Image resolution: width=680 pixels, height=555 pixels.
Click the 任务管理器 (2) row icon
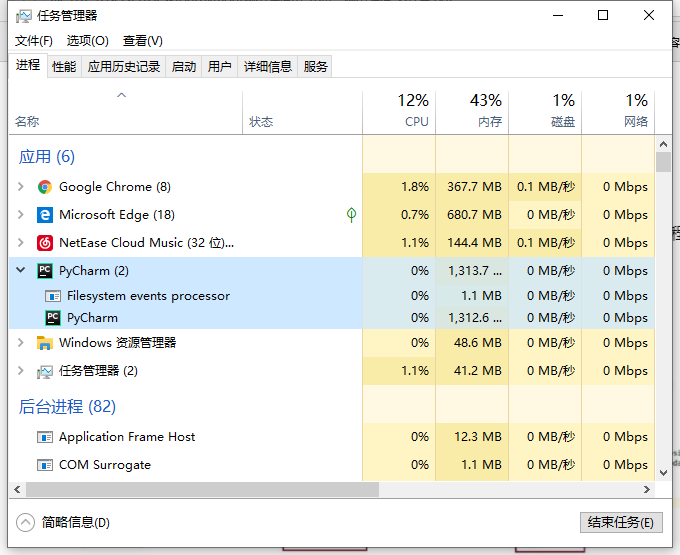point(45,371)
